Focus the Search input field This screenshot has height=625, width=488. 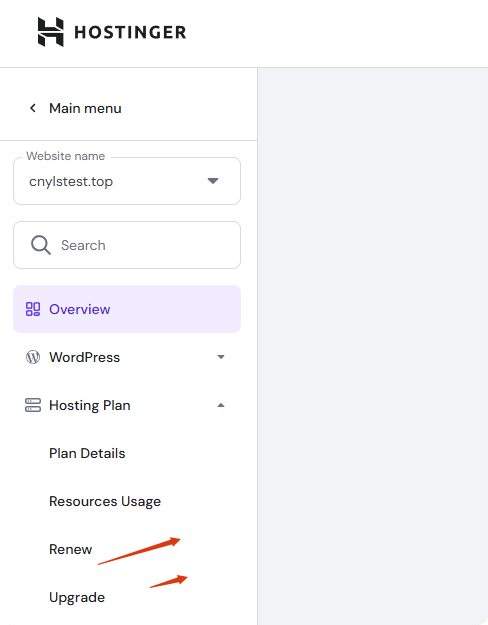click(127, 245)
